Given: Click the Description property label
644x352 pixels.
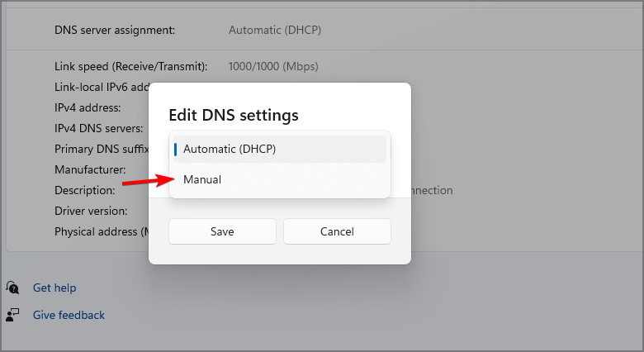Looking at the screenshot, I should 85,190.
